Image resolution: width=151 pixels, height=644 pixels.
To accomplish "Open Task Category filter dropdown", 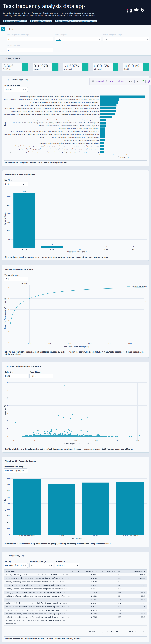I will pyautogui.click(x=78, y=39).
